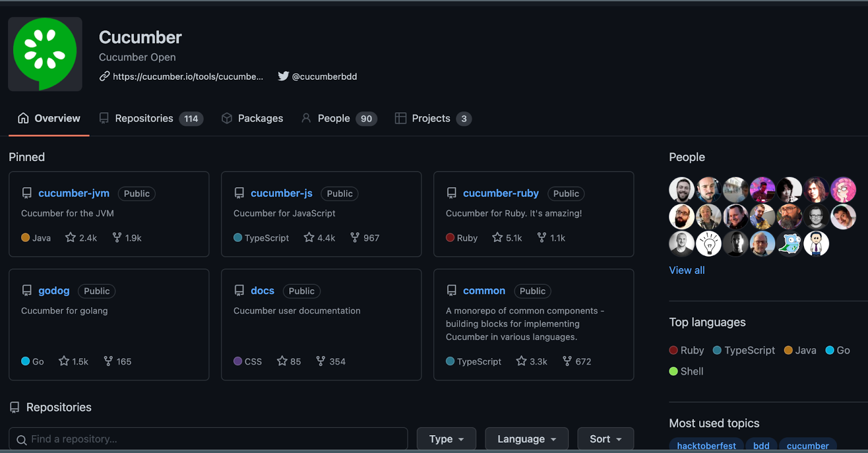
Task: Click the Public badge on cucumber-jvm
Action: (x=137, y=194)
